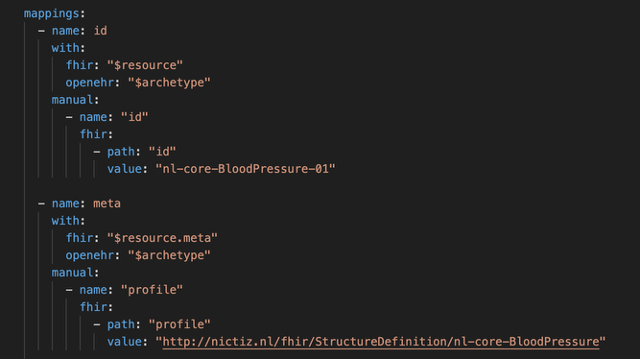Select the "nl-core-BloodPressure-01" value string
Screen dimensions: 640x360
coord(245,169)
